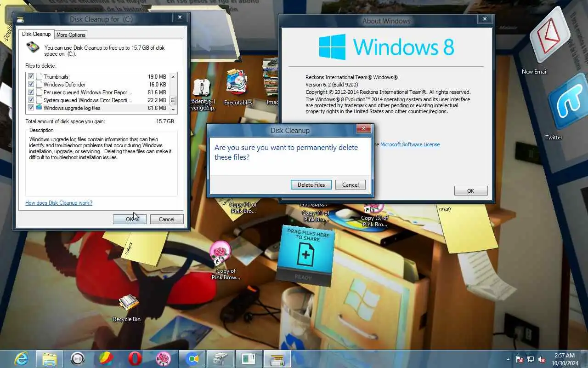588x368 pixels.
Task: Click the 'Drag files here to share' widget
Action: 306,255
